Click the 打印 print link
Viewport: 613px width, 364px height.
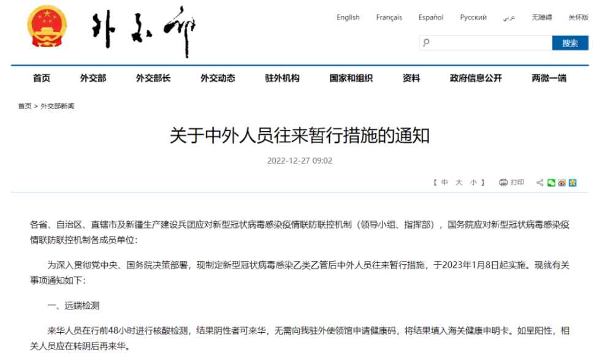(517, 183)
